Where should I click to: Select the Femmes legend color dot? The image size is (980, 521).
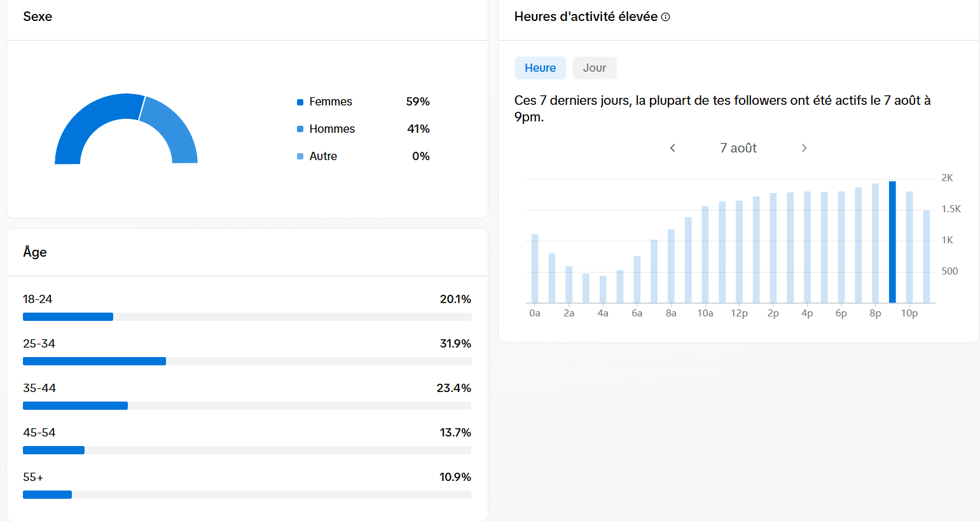coord(300,102)
